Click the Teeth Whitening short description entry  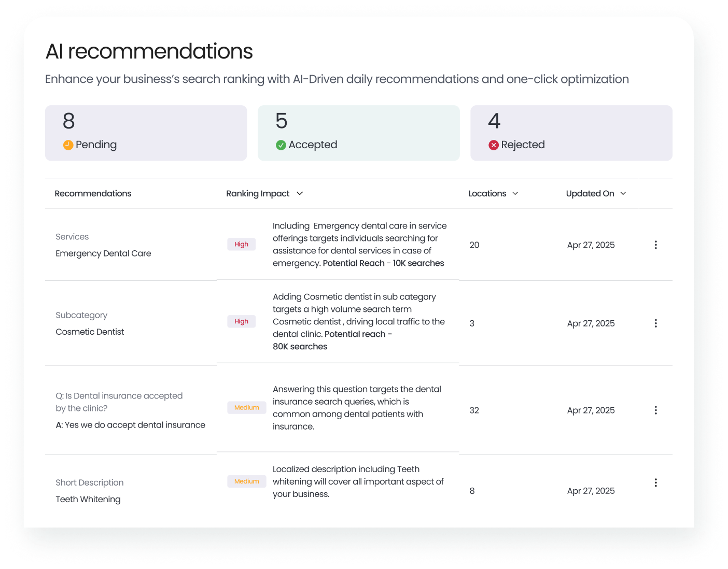(x=88, y=499)
